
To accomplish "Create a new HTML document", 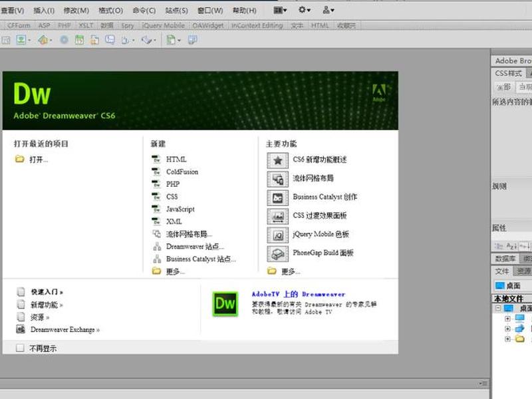I will point(176,159).
